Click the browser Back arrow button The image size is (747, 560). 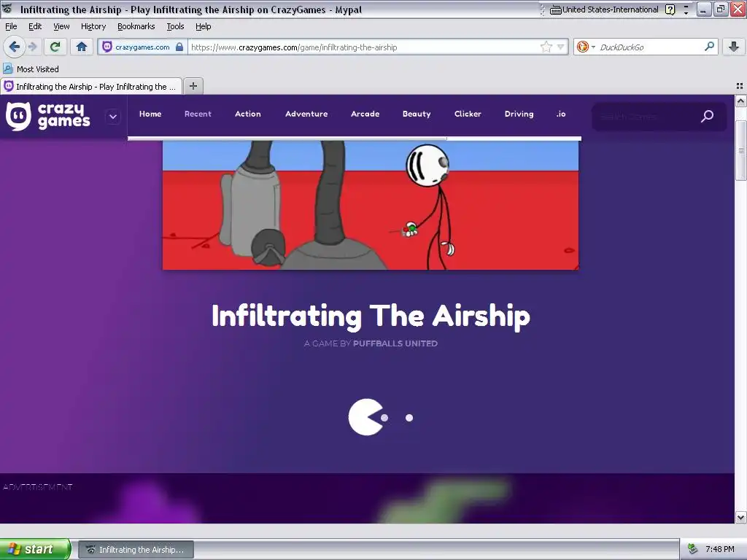[x=15, y=47]
